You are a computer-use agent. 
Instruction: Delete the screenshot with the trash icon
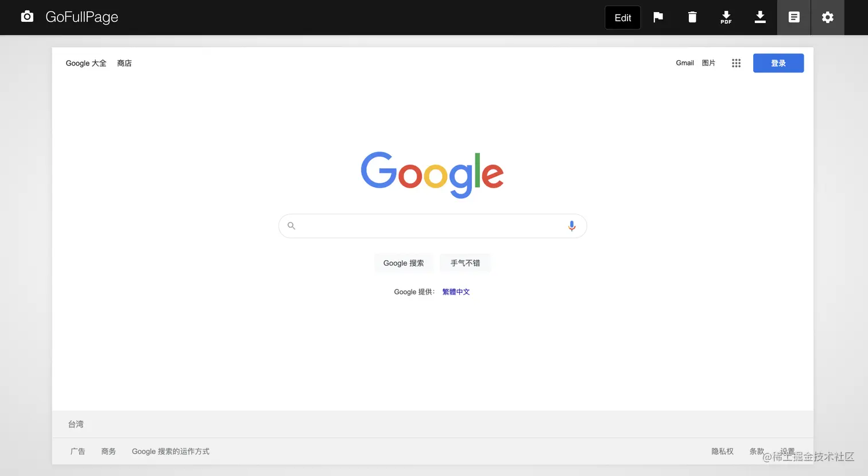[692, 17]
